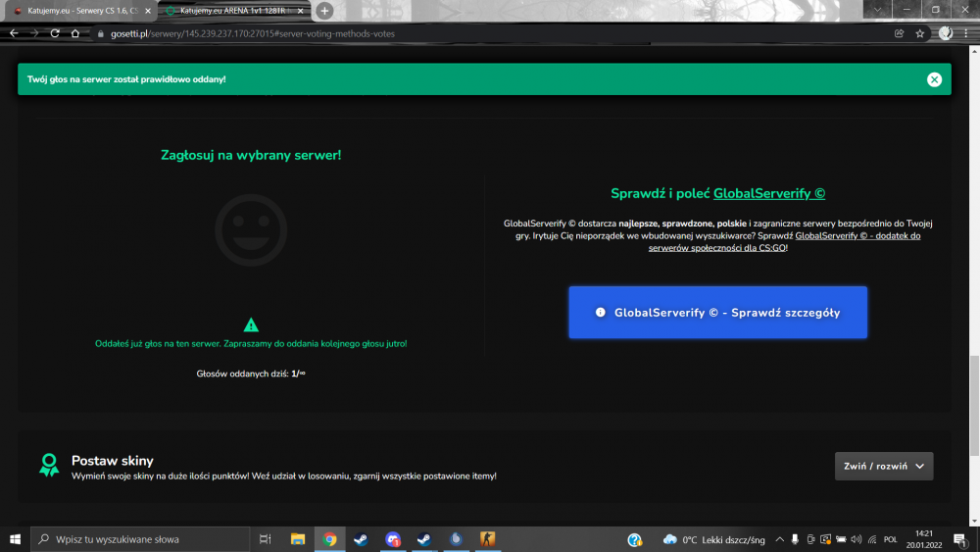Image resolution: width=980 pixels, height=552 pixels.
Task: Click the info icon in blue button
Action: (600, 313)
